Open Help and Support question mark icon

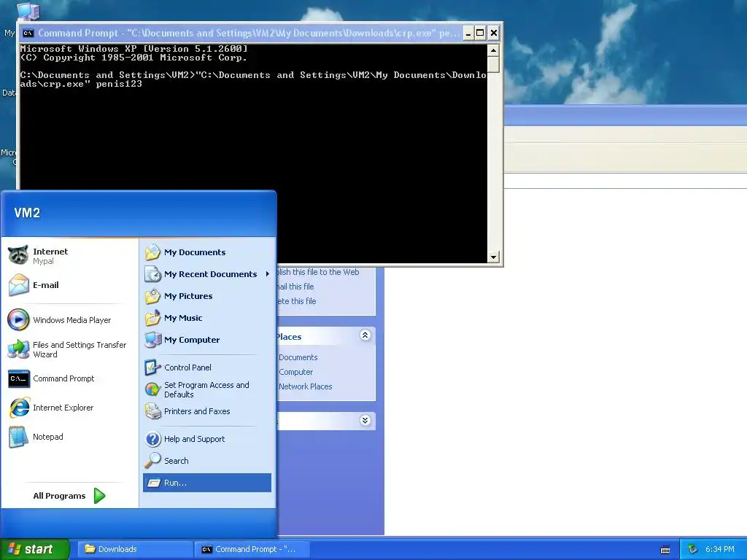click(x=153, y=439)
